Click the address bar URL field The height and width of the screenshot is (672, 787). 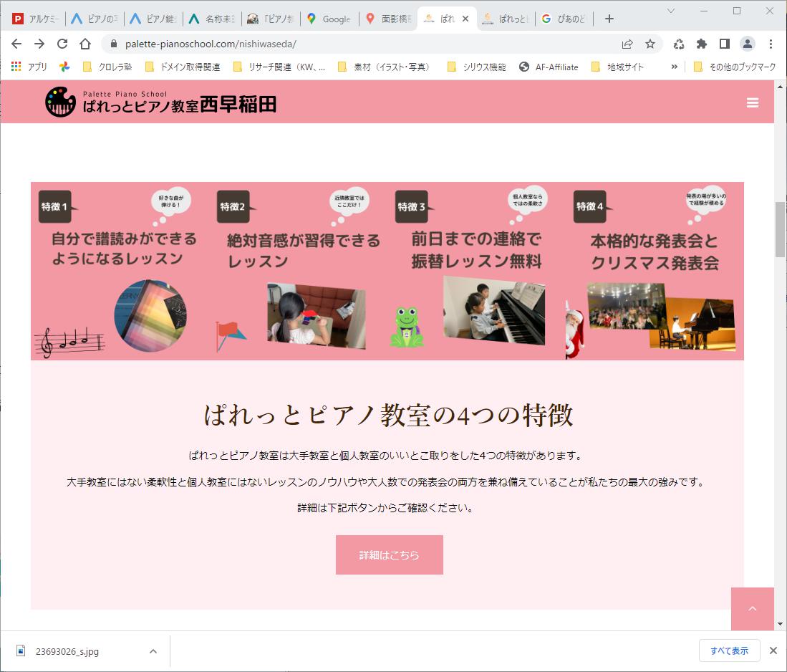(358, 44)
